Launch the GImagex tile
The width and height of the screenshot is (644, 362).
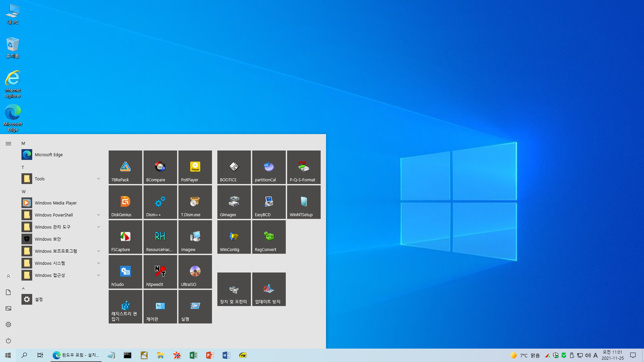point(234,202)
